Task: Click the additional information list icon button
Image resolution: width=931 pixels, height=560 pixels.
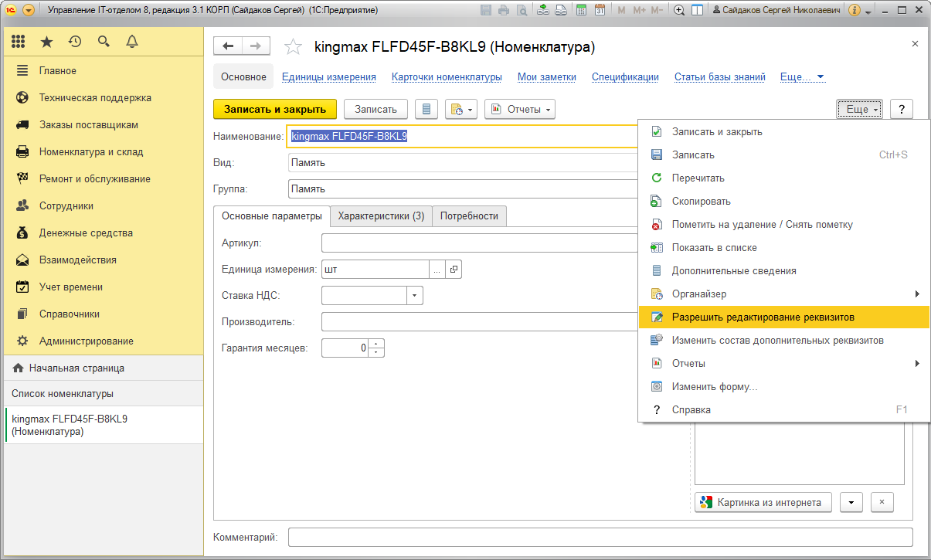Action: click(426, 110)
